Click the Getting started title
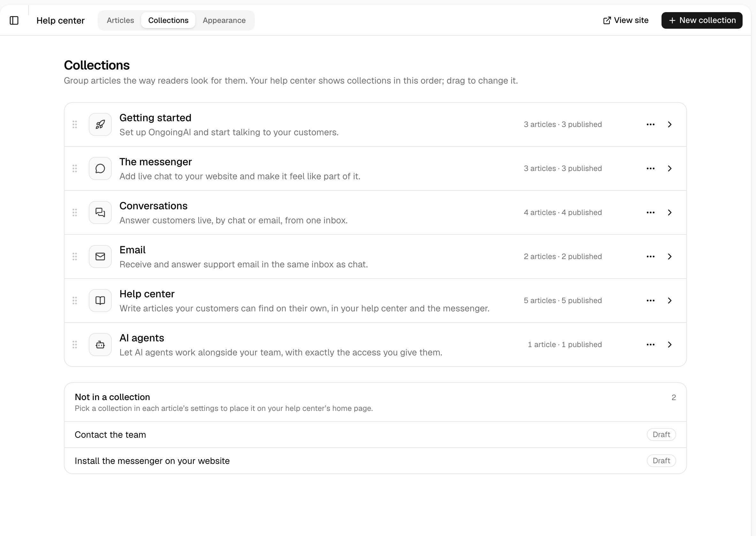Viewport: 756px width, 536px height. [x=155, y=118]
